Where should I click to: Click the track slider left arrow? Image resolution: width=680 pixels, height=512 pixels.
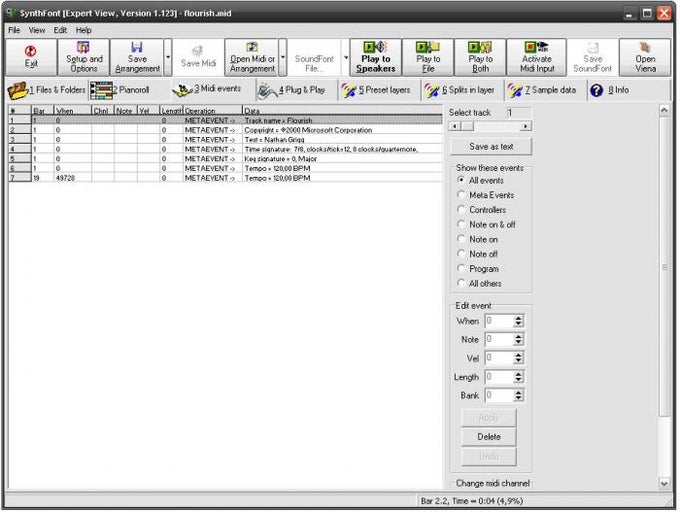[x=454, y=126]
